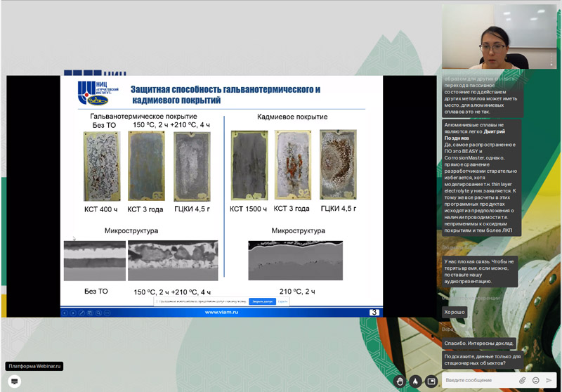Click the 'Хорошо' chat message
Image resolution: width=562 pixels, height=392 pixels.
tap(454, 312)
